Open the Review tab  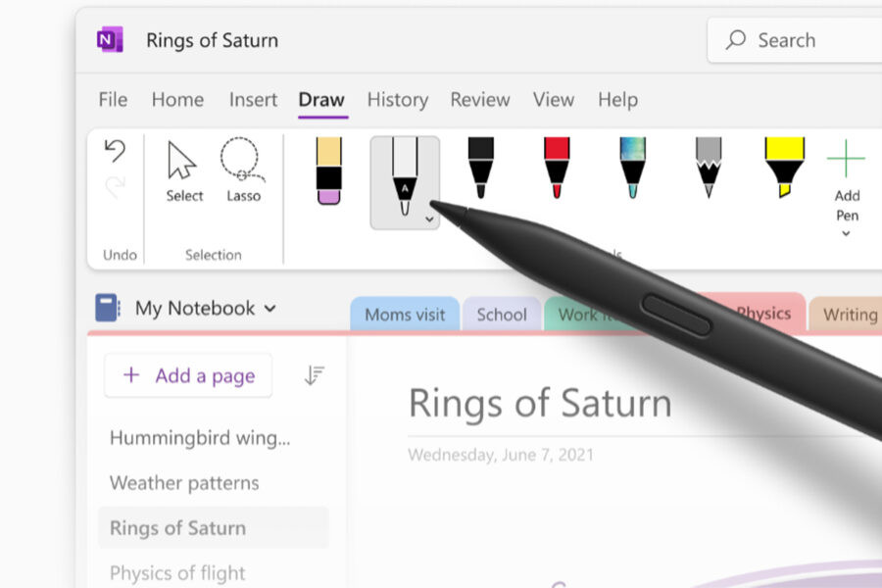pos(480,100)
